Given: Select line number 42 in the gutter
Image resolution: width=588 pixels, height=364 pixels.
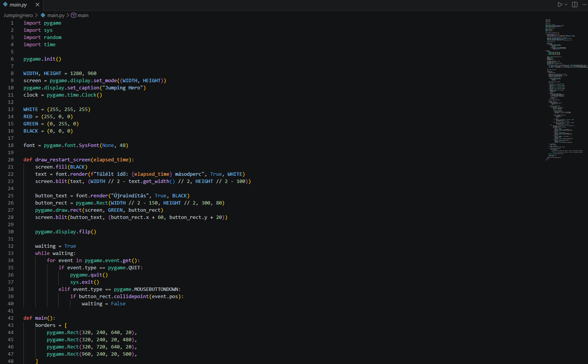Looking at the screenshot, I should pyautogui.click(x=11, y=318).
